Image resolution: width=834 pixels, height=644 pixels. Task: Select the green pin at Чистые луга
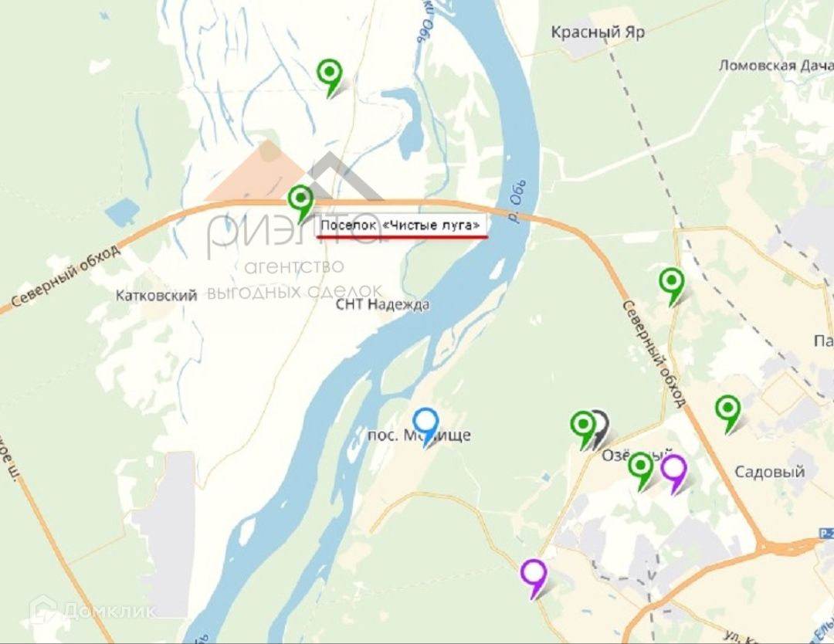[300, 203]
